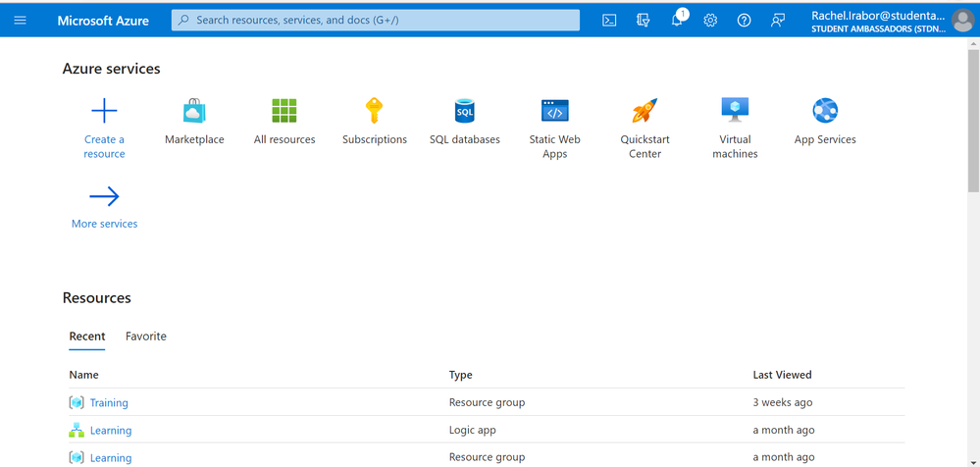Viewport: 980px width, 467px height.
Task: Click the Quickstart Center label text
Action: 645,146
